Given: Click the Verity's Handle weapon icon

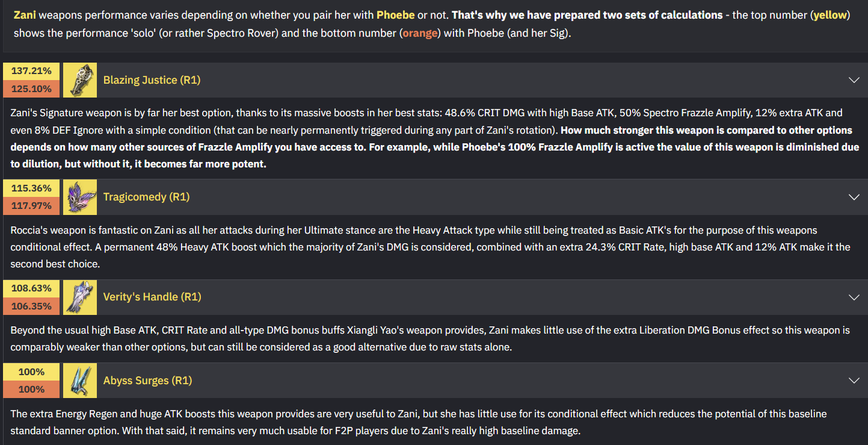Looking at the screenshot, I should pos(80,297).
